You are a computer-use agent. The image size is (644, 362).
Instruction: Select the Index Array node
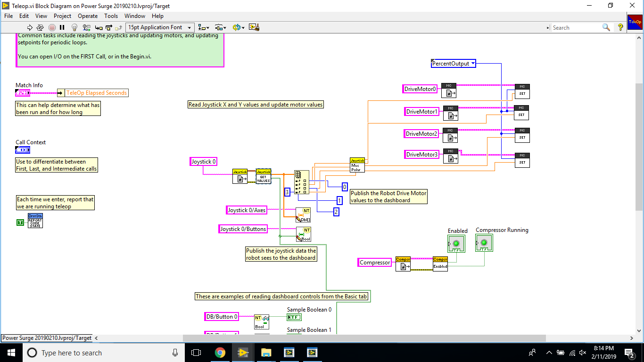pos(302,182)
